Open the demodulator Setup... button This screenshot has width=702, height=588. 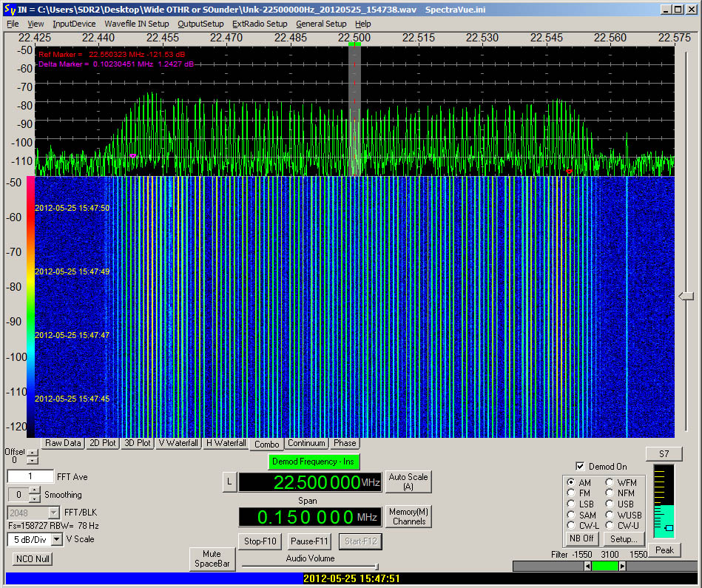click(624, 538)
